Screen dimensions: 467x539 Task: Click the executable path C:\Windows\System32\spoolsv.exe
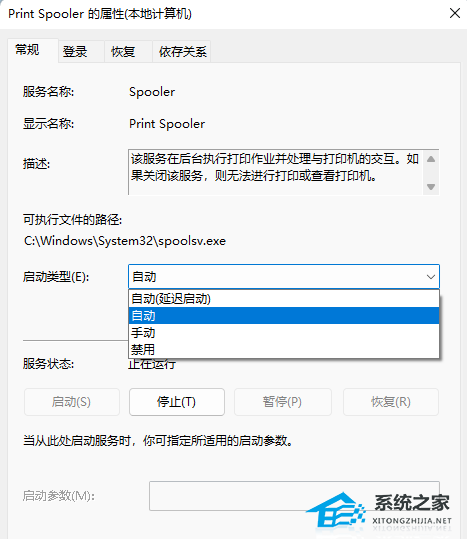tap(125, 241)
